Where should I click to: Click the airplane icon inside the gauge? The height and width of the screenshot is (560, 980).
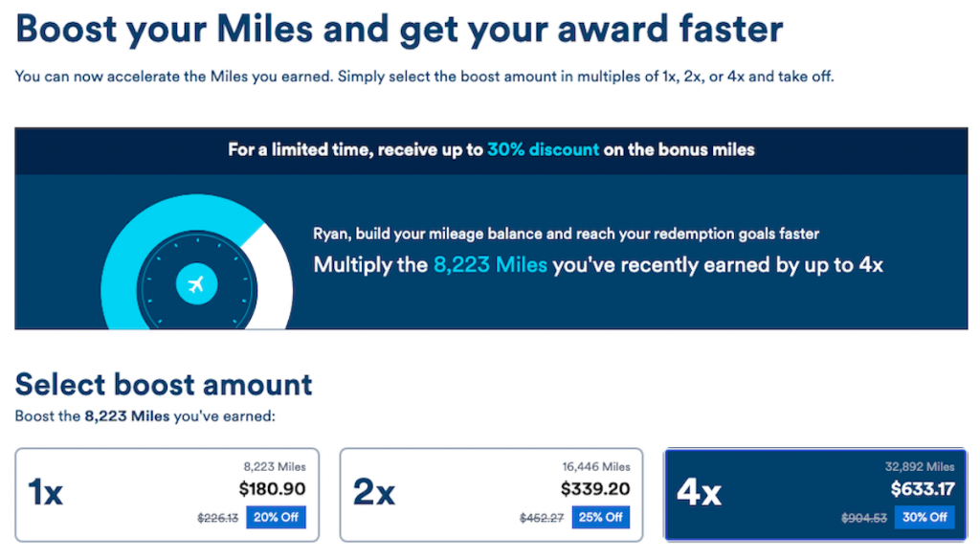click(x=194, y=284)
